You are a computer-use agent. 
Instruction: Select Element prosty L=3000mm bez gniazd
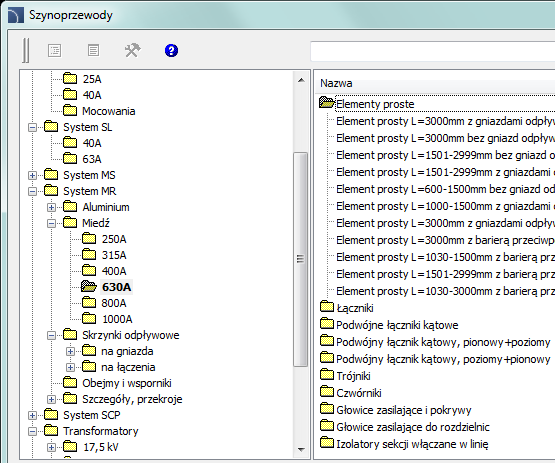(445, 138)
